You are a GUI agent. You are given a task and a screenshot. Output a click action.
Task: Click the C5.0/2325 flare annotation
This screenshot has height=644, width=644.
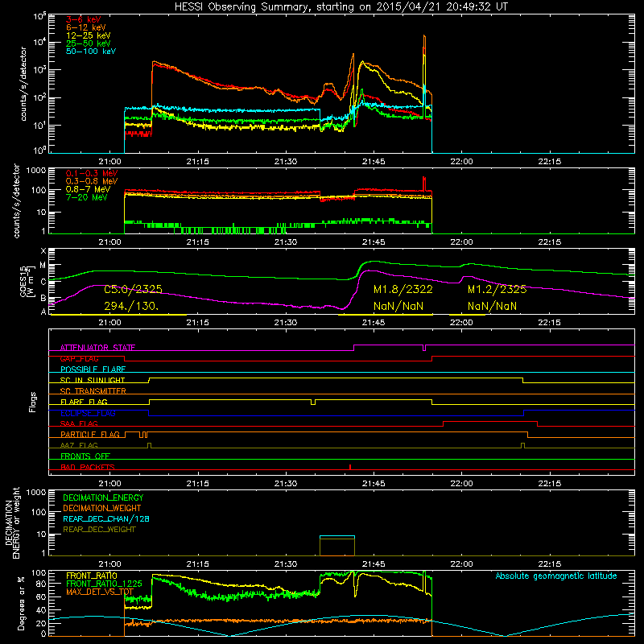click(x=133, y=290)
